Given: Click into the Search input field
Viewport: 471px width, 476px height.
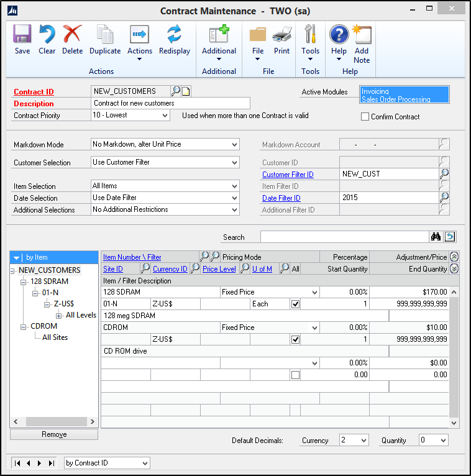Looking at the screenshot, I should [x=344, y=237].
